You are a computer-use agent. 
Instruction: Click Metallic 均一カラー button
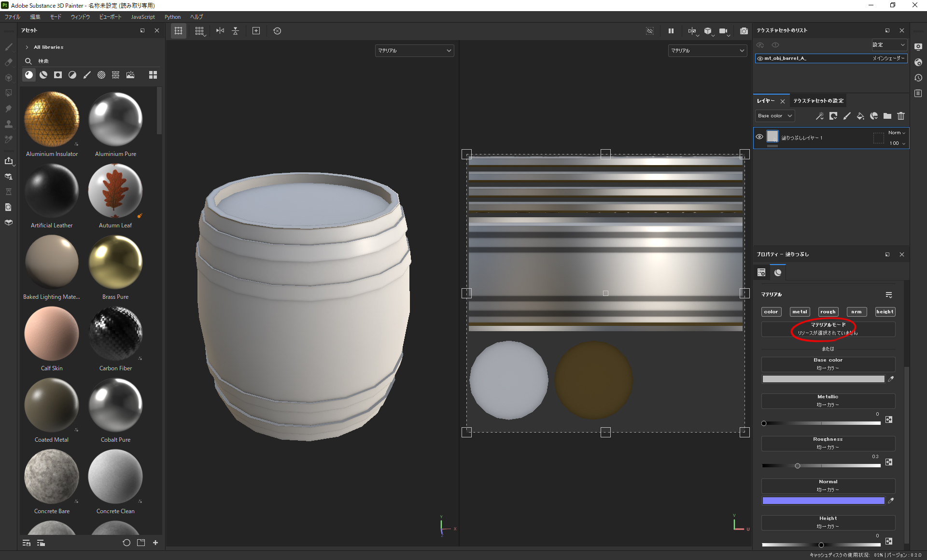click(828, 401)
